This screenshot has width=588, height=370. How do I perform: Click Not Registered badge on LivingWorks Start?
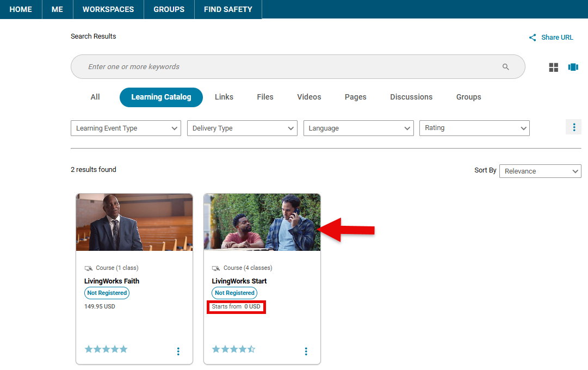pyautogui.click(x=234, y=293)
